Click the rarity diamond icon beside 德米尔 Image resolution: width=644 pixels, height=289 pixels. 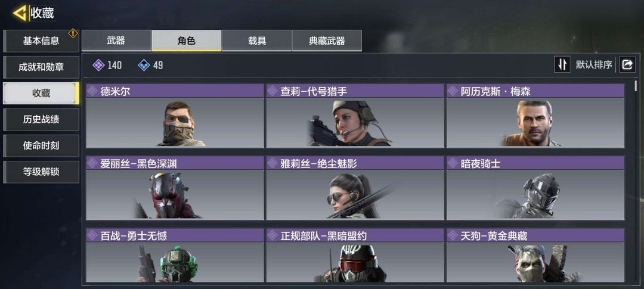click(x=92, y=91)
